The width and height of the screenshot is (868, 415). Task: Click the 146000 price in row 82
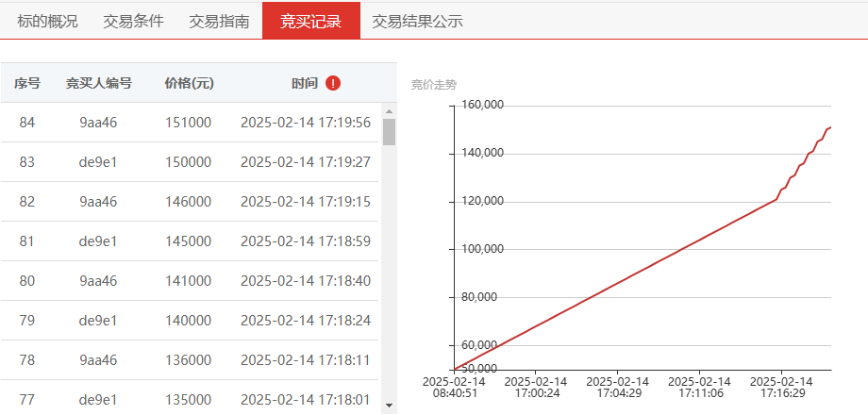click(x=188, y=202)
